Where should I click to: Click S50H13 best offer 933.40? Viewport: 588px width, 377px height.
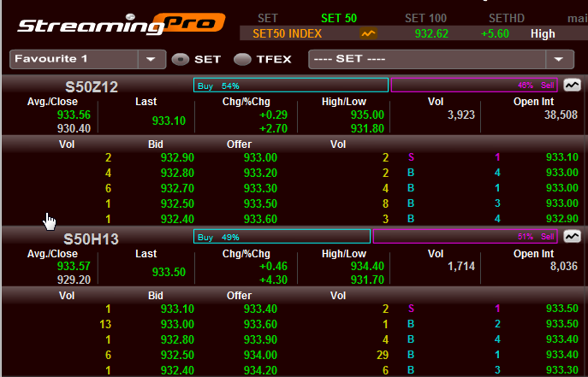[x=260, y=309]
